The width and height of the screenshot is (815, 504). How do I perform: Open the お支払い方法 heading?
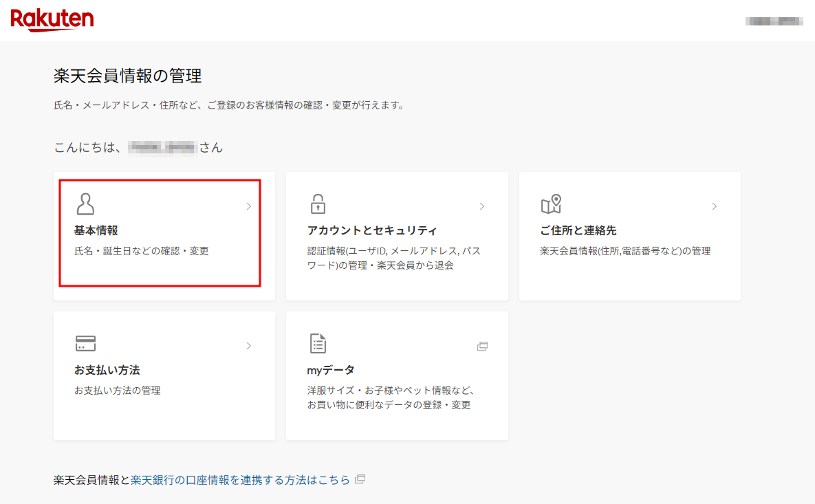pos(107,370)
